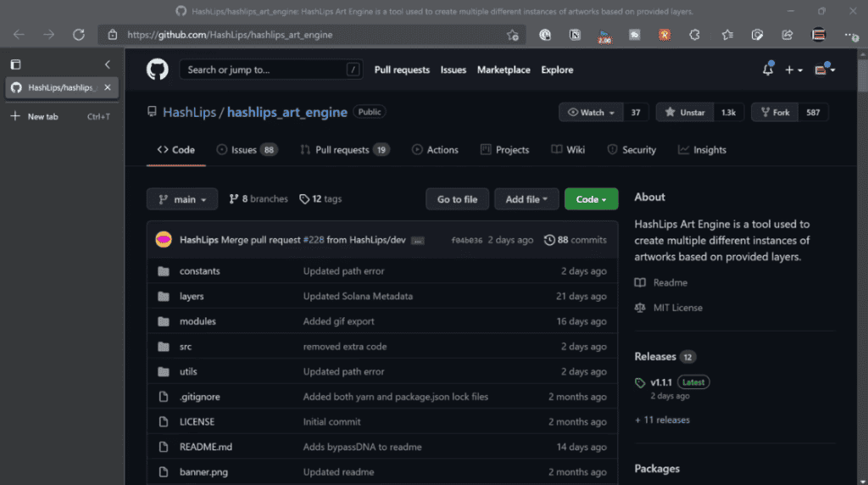Open Explore in top navigation

[557, 70]
